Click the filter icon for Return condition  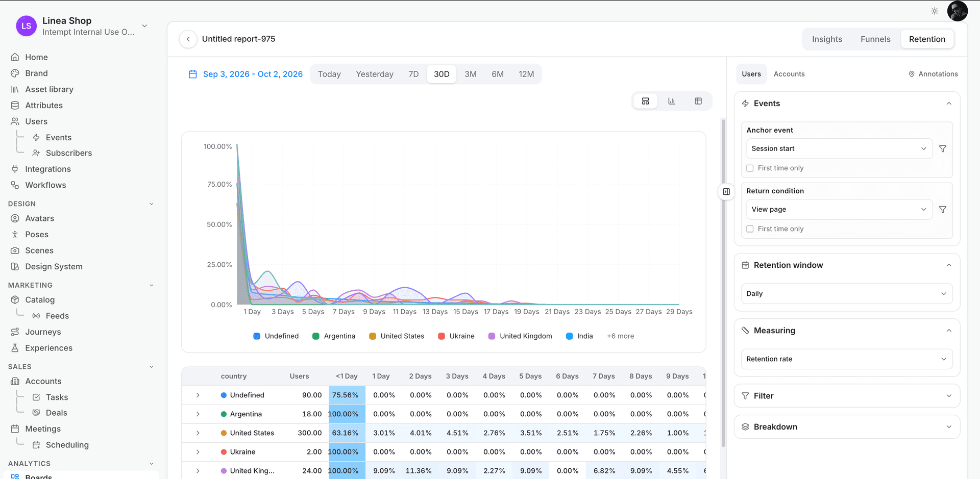(x=943, y=209)
